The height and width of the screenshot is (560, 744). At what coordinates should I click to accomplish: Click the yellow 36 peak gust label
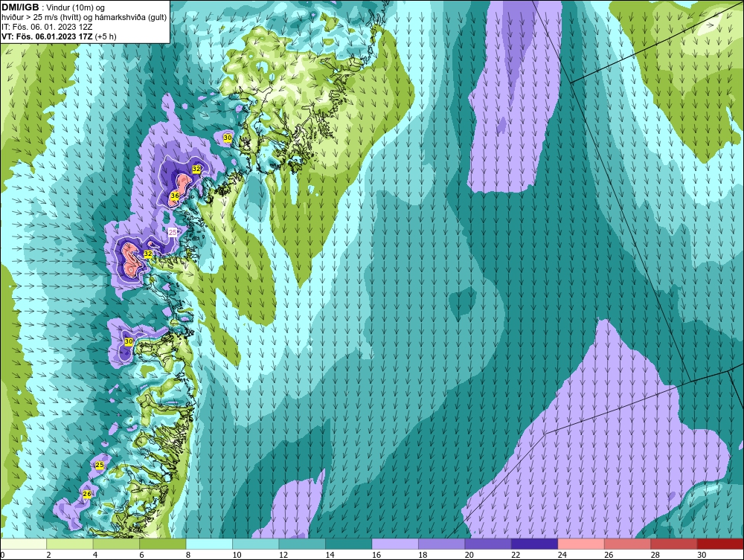(175, 196)
